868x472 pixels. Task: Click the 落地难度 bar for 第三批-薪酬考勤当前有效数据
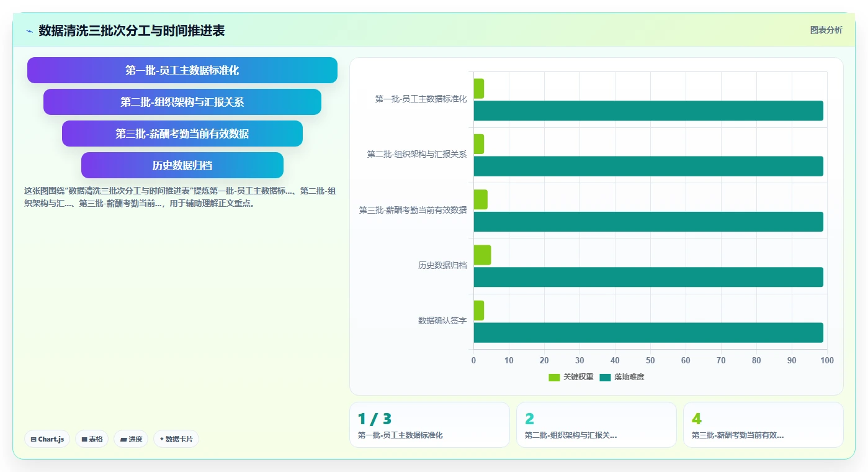648,222
